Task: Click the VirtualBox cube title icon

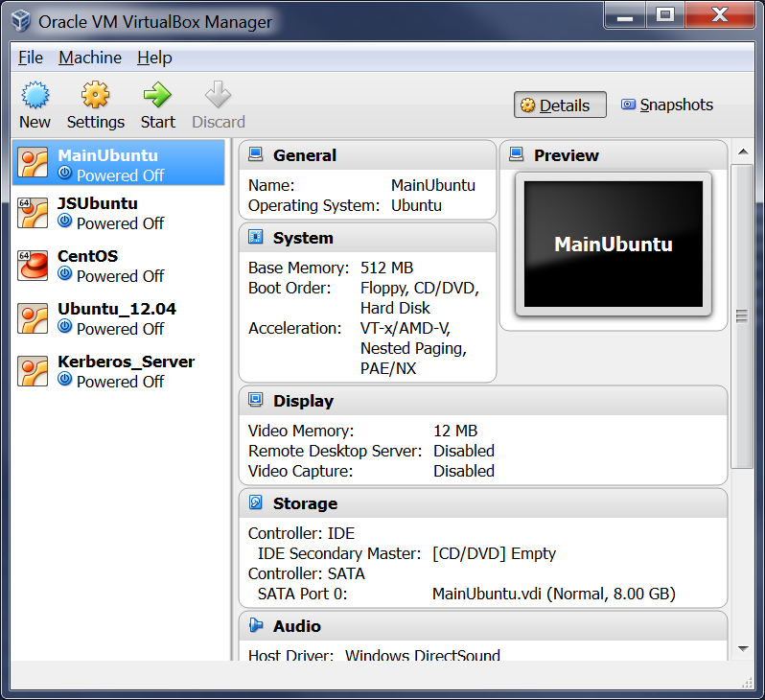Action: (21, 21)
